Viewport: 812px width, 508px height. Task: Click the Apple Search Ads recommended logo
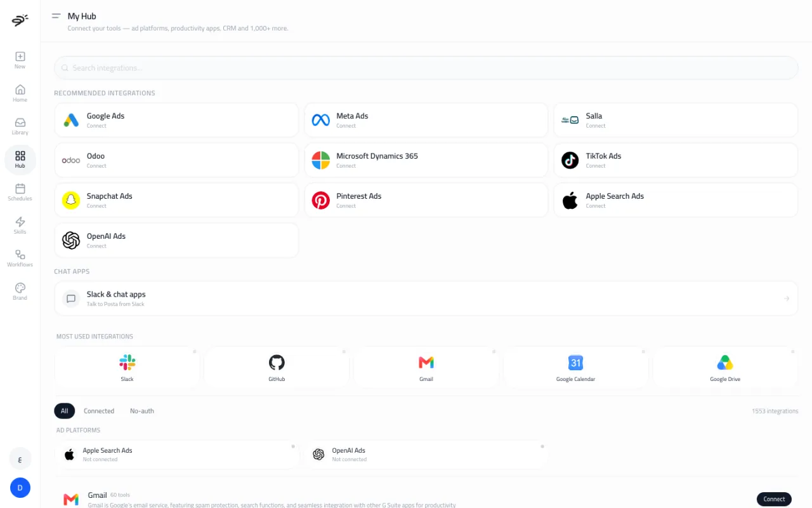570,200
